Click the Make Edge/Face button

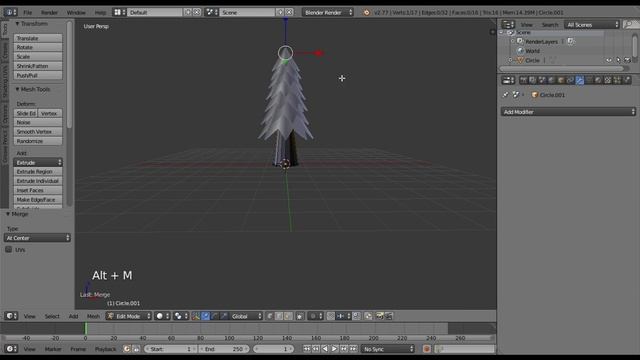click(x=38, y=200)
